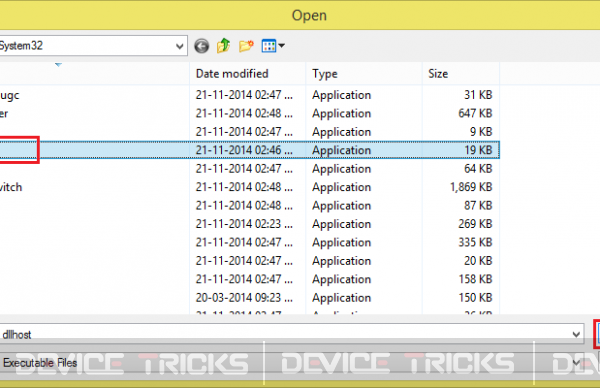
Task: Select the file row sized 335 KB
Action: pyautogui.click(x=249, y=242)
